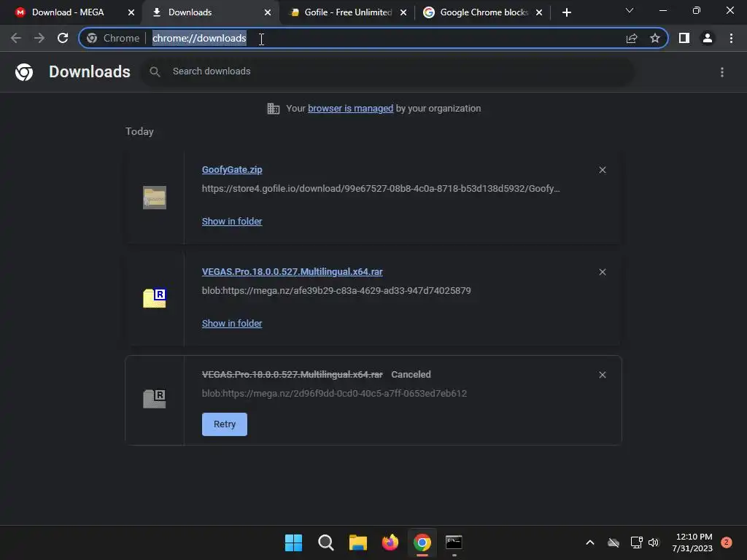Share this page icon in address bar
Image resolution: width=747 pixels, height=560 pixels.
[x=632, y=38]
